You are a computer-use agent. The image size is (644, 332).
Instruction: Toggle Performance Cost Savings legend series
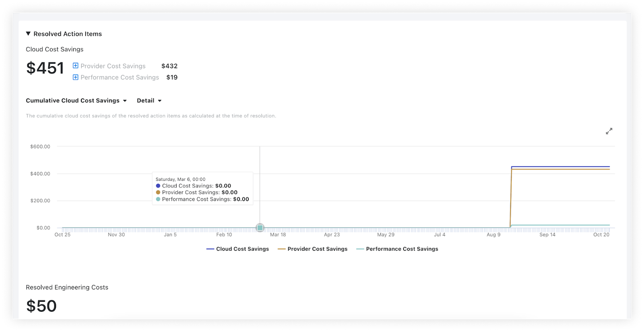[x=397, y=249]
